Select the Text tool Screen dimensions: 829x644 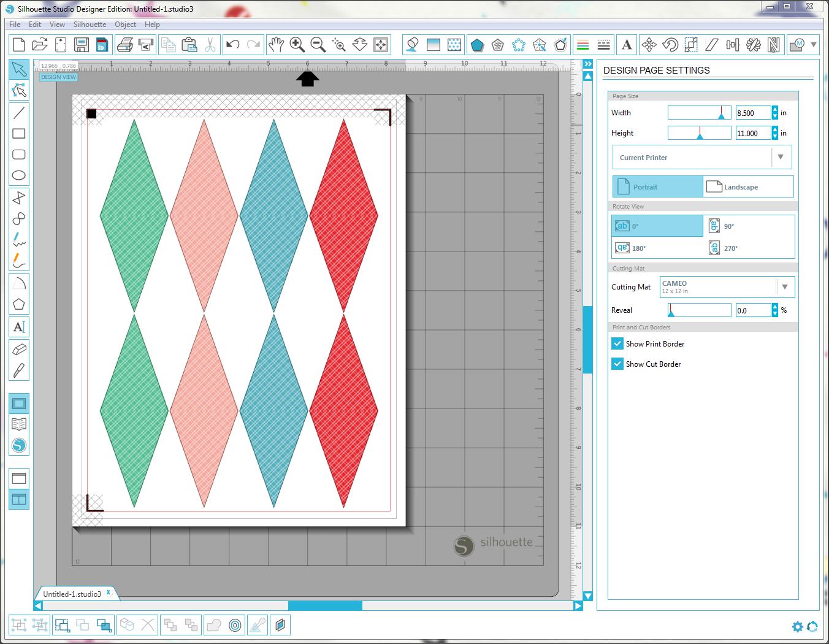pos(19,327)
